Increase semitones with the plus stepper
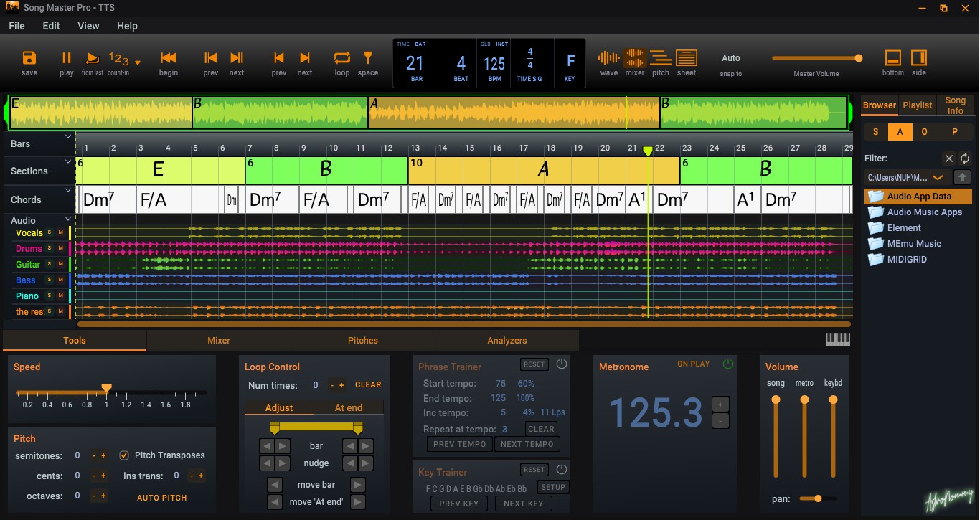 103,455
